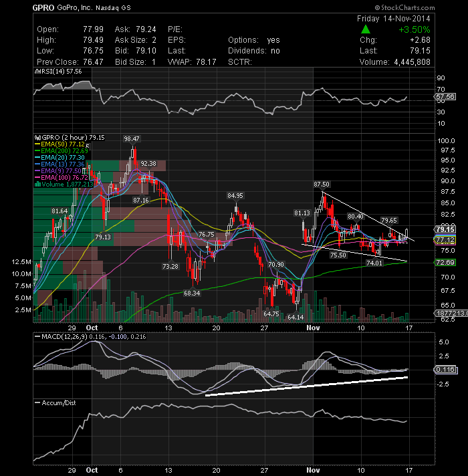This screenshot has width=468, height=476.
Task: Click the 81.13 price label
Action: pyautogui.click(x=302, y=213)
